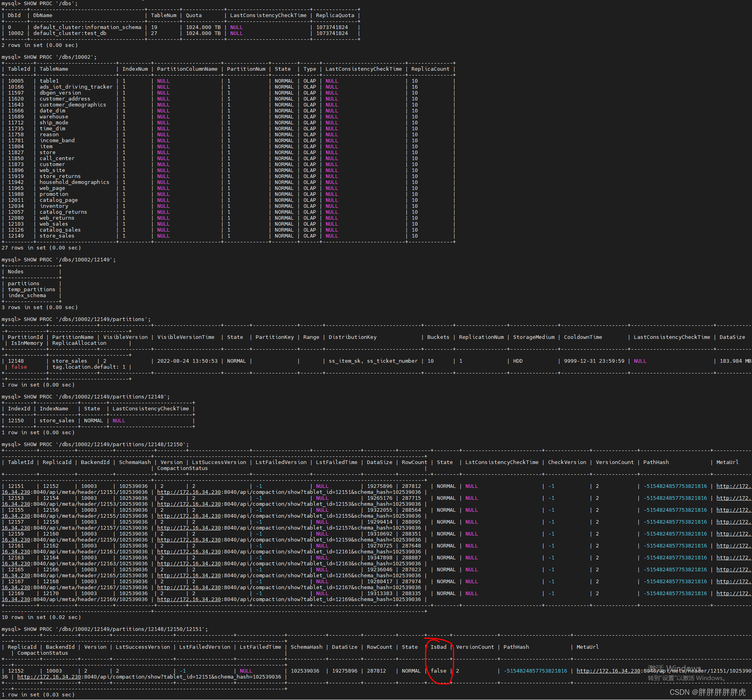Open MetaUrl link in the TabletId 12159 row
Viewport: 752px width, 700px height.
coord(734,534)
